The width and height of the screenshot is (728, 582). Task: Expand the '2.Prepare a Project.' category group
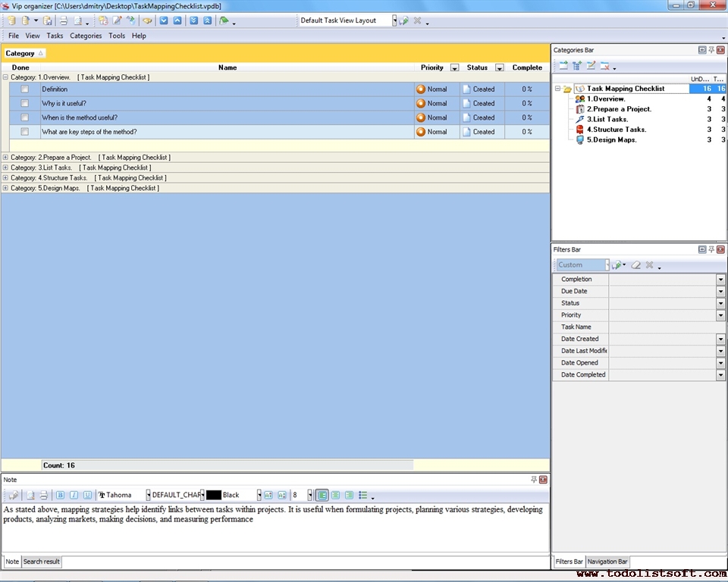point(5,158)
